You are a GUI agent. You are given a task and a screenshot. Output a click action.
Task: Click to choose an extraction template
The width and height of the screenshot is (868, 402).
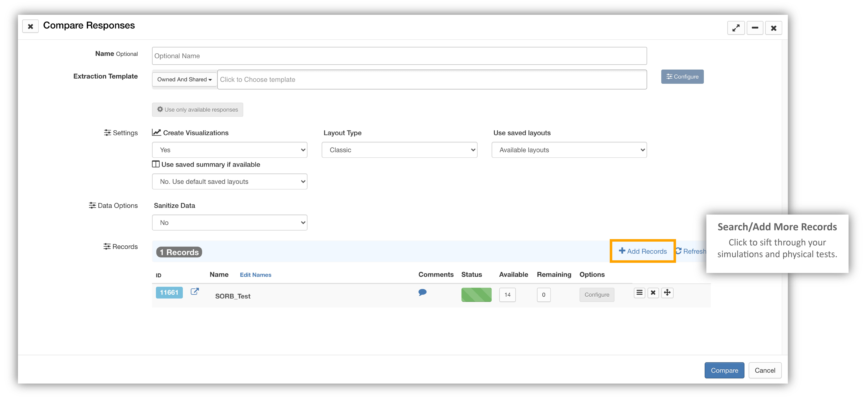click(x=432, y=80)
